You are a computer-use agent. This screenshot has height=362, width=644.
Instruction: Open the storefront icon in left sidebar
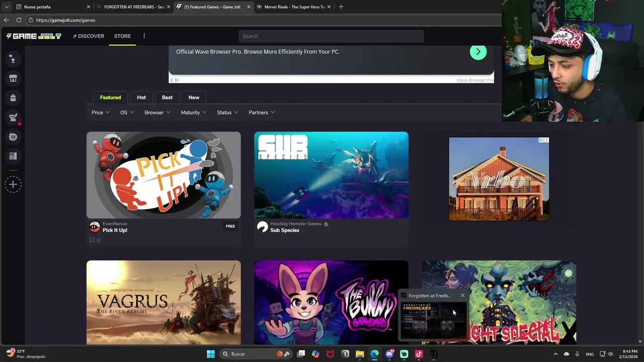[13, 78]
